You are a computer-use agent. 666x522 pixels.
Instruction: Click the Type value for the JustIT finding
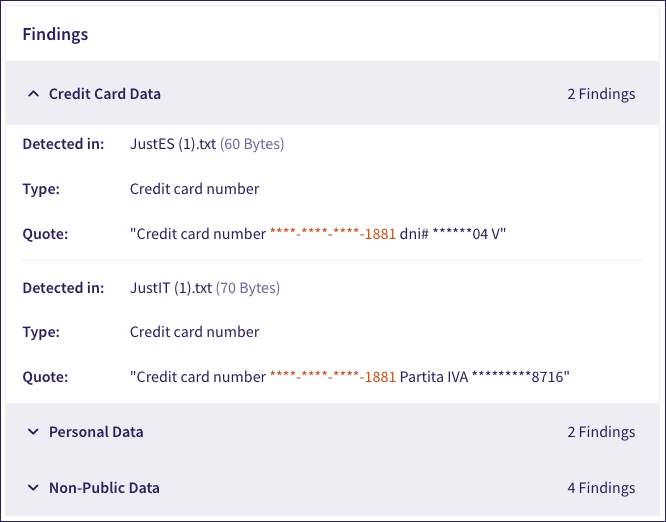pyautogui.click(x=194, y=332)
